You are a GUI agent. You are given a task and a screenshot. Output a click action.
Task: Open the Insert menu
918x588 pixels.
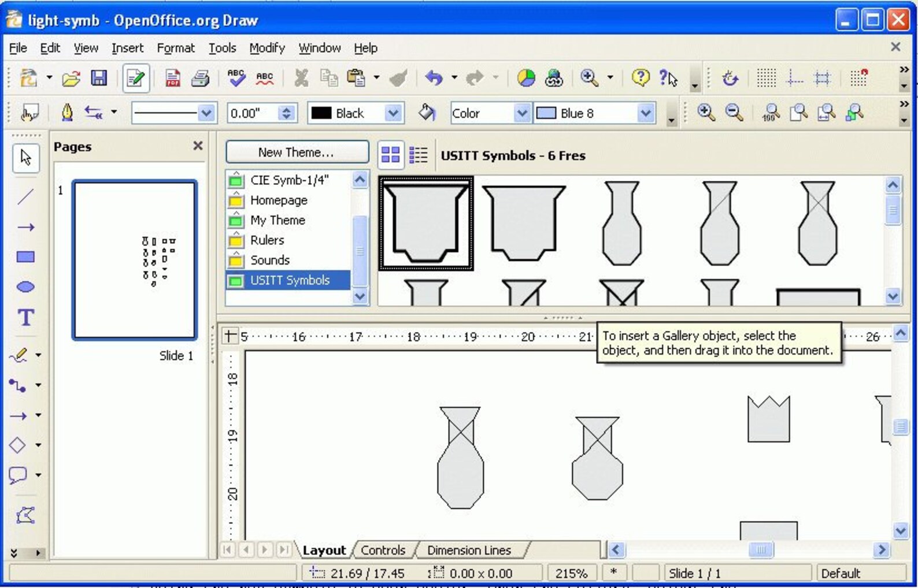coord(127,48)
